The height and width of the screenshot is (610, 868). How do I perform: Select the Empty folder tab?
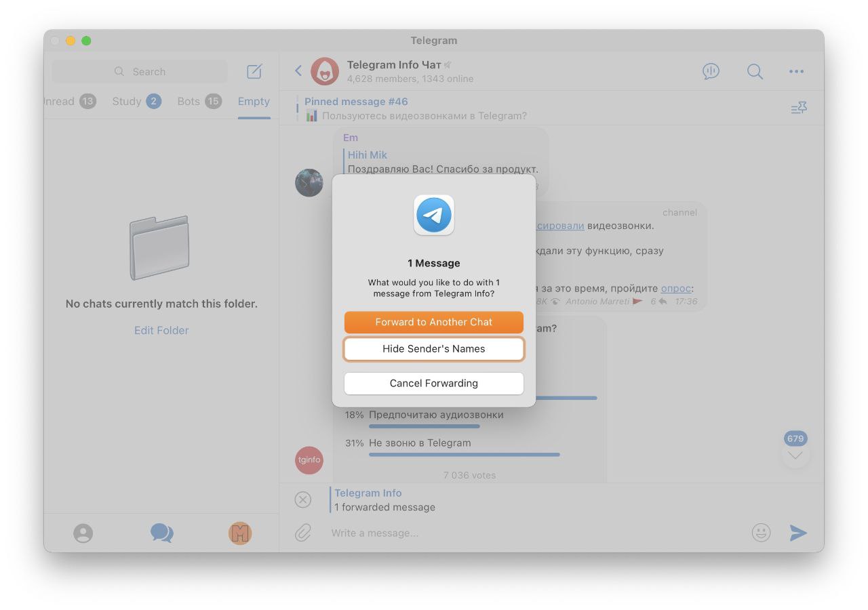(254, 101)
